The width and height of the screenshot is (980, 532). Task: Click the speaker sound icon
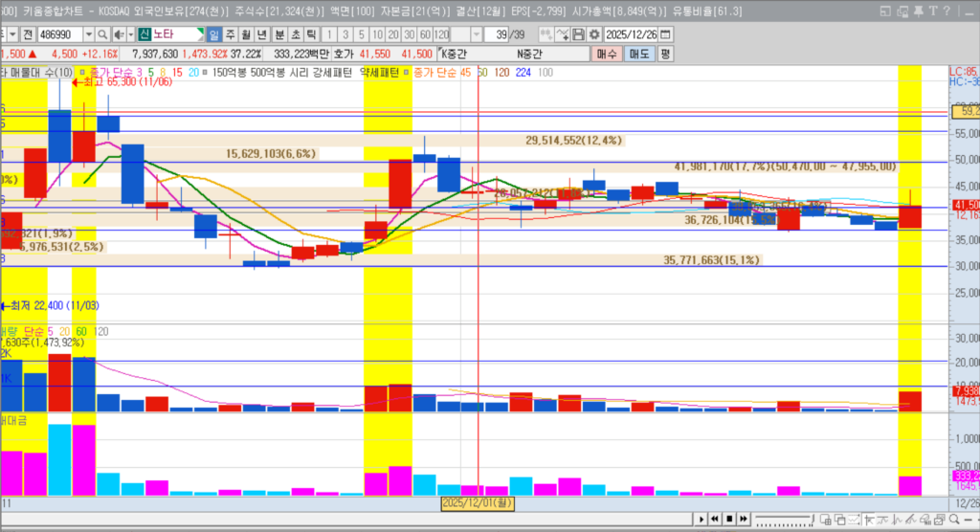point(117,34)
